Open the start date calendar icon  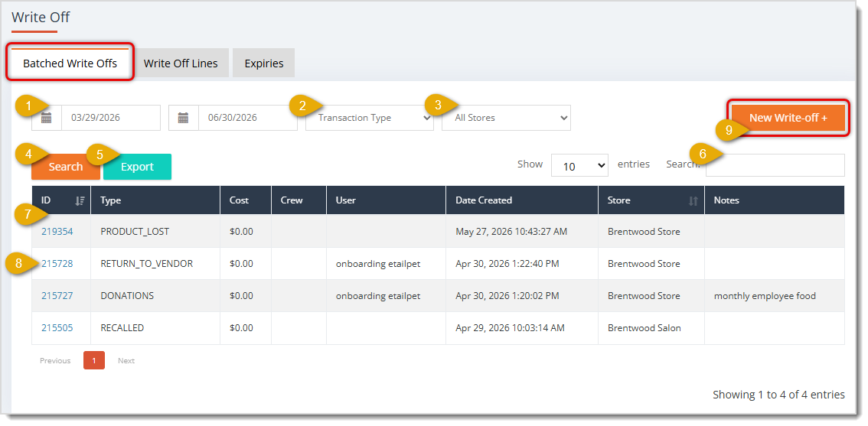[47, 118]
